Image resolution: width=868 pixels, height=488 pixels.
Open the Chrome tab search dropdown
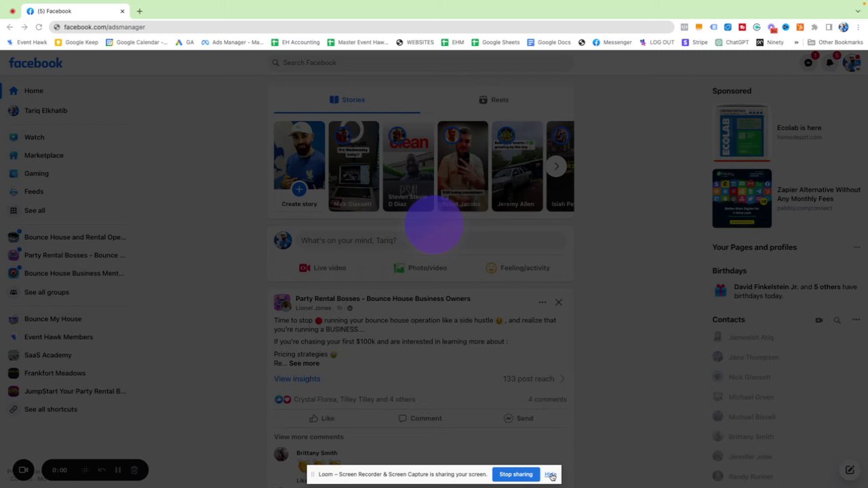tap(859, 12)
